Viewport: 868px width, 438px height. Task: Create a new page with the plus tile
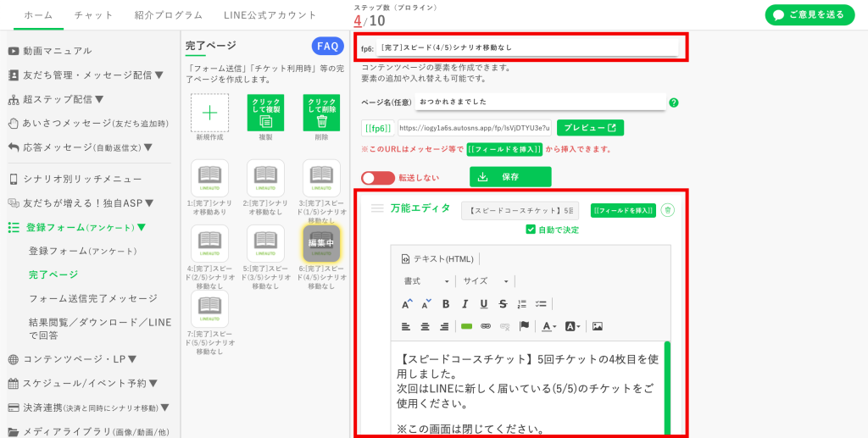tap(210, 113)
